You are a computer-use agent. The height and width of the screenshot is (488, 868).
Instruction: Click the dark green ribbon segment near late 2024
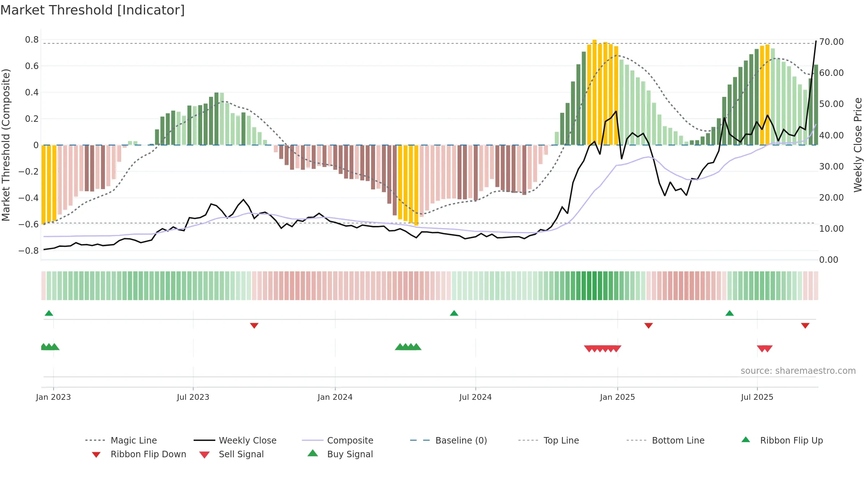(x=595, y=286)
